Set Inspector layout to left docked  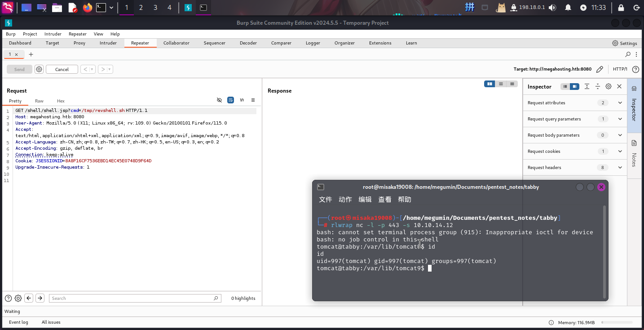(x=565, y=86)
